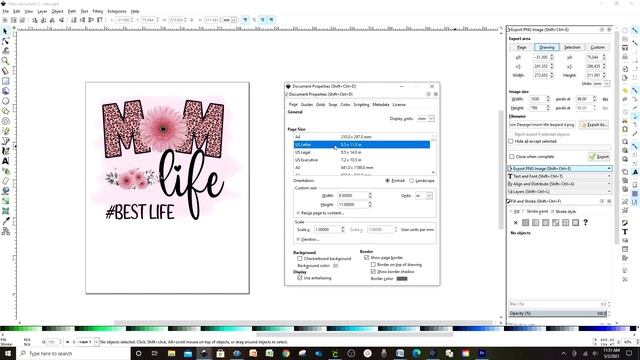Viewport: 640px width, 360px height.
Task: Expand the Viewbox section
Action: (308, 240)
